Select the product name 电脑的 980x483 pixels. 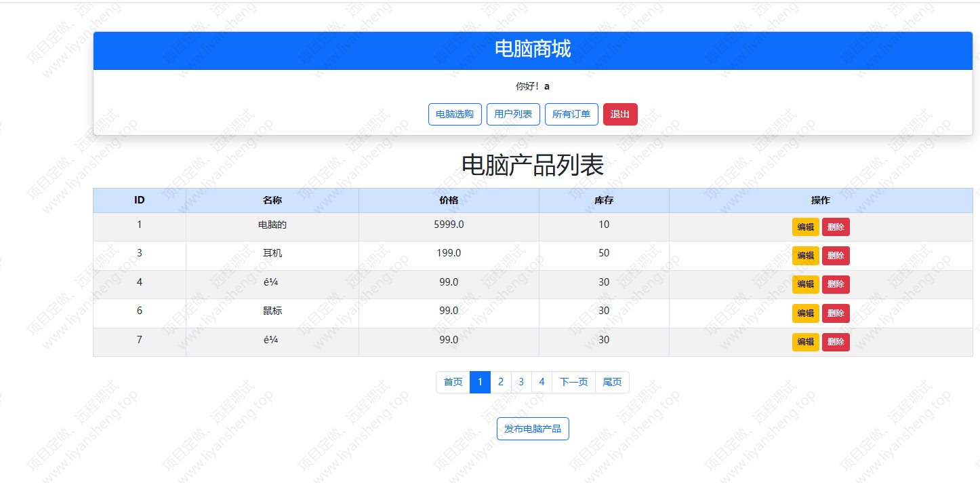click(x=272, y=225)
